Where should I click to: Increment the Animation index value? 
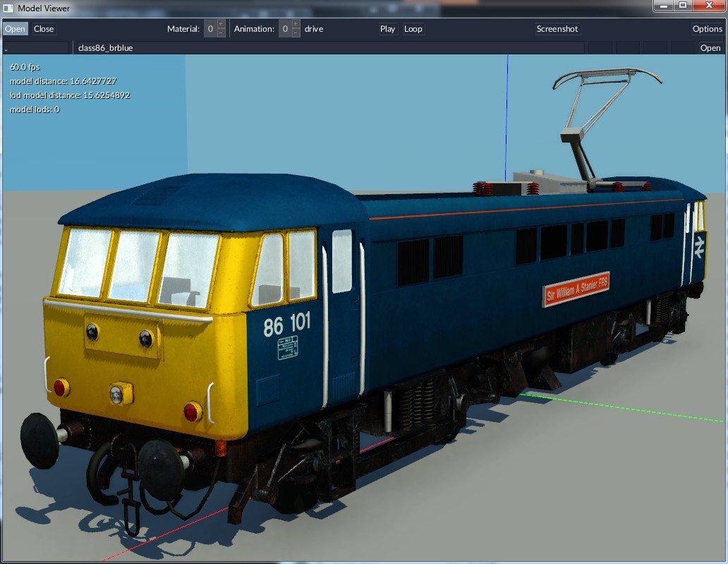click(295, 24)
